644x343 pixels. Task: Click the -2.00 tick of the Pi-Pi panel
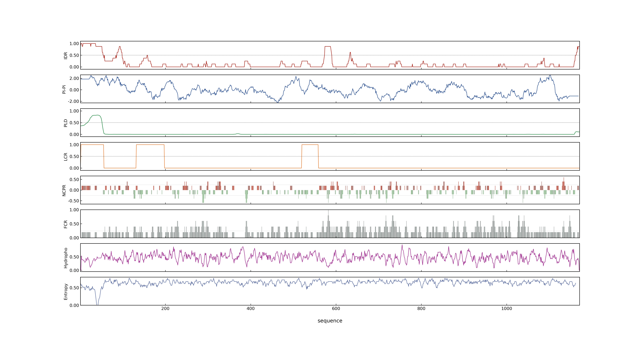pyautogui.click(x=73, y=101)
